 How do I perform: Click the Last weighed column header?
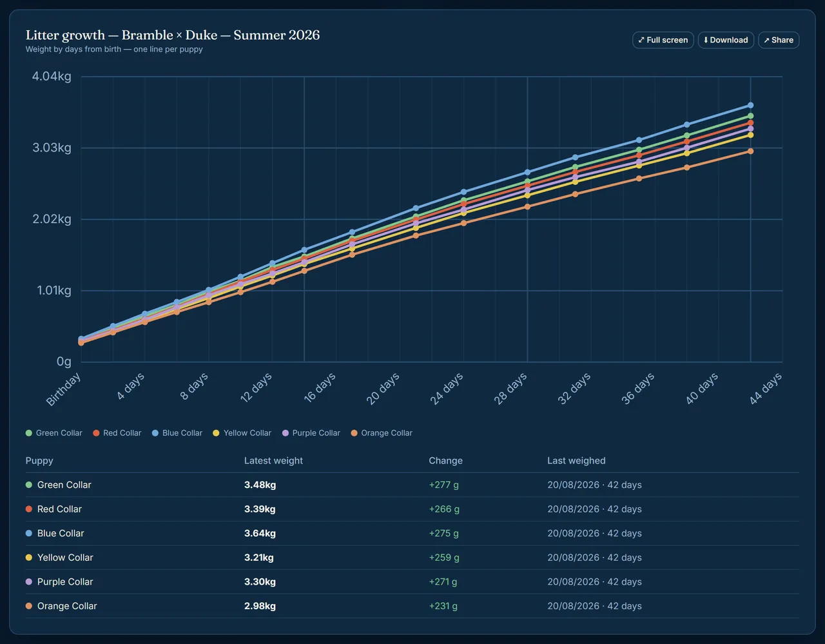576,461
